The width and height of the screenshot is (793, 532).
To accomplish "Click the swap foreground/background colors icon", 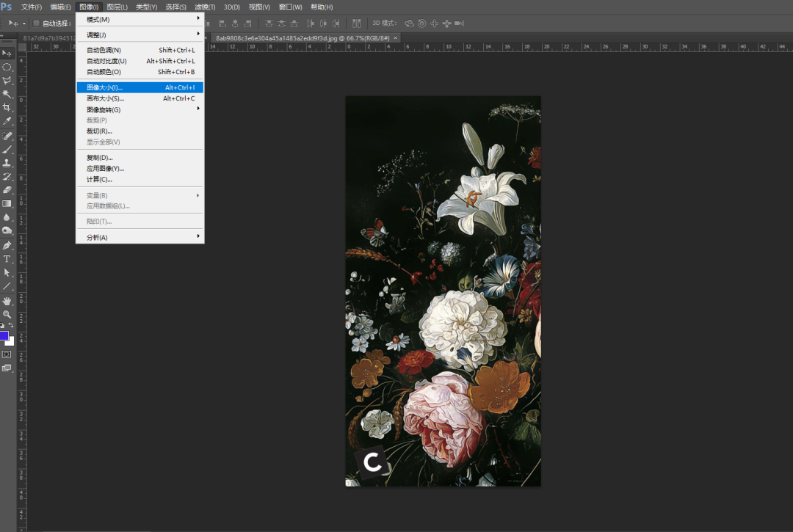I will (x=12, y=325).
